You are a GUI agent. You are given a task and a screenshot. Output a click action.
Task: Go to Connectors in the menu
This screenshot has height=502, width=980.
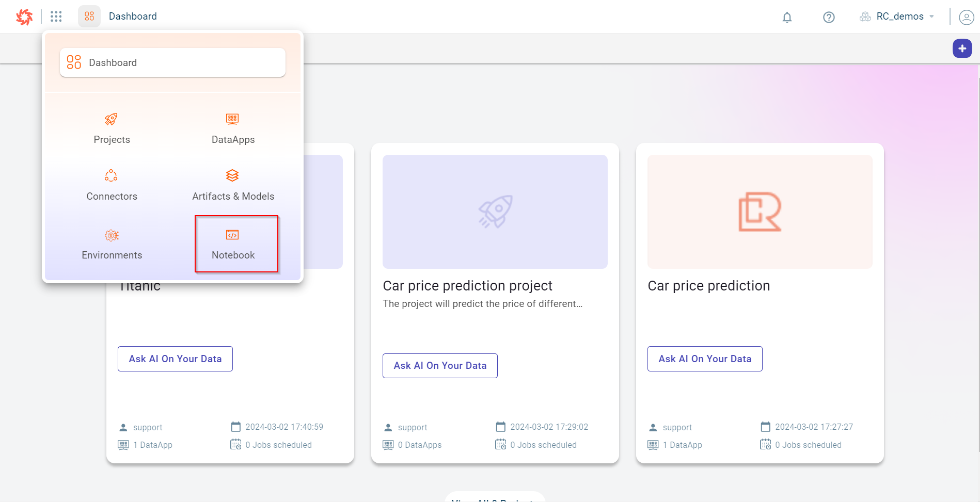112,185
